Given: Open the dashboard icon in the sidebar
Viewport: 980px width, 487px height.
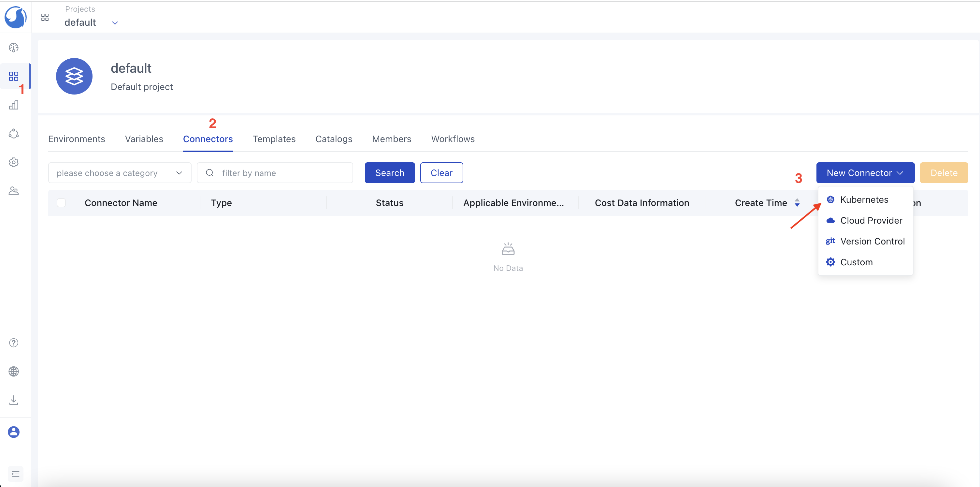Looking at the screenshot, I should [14, 48].
